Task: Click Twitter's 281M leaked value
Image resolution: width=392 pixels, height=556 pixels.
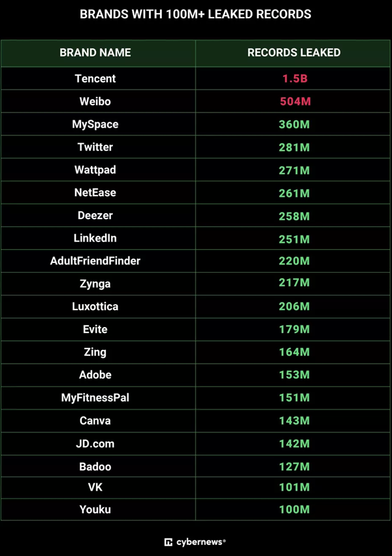Action: click(x=294, y=147)
